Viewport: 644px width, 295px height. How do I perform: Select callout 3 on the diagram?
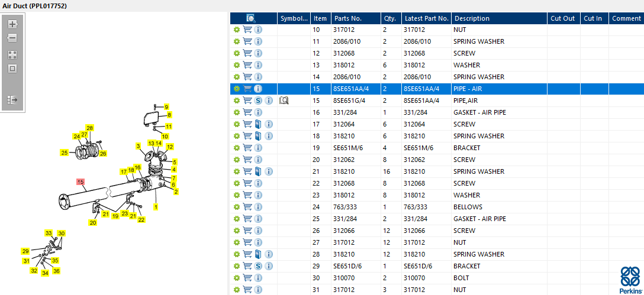(138, 146)
